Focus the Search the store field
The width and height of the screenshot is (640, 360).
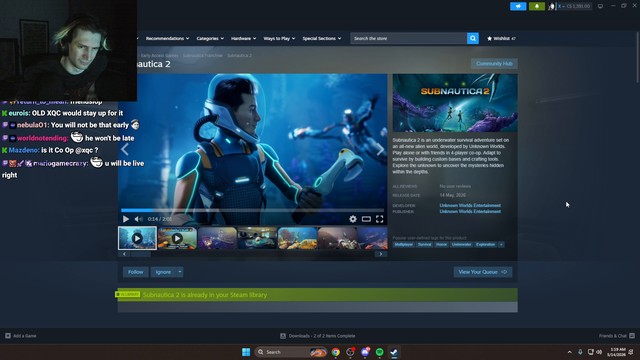click(x=409, y=38)
